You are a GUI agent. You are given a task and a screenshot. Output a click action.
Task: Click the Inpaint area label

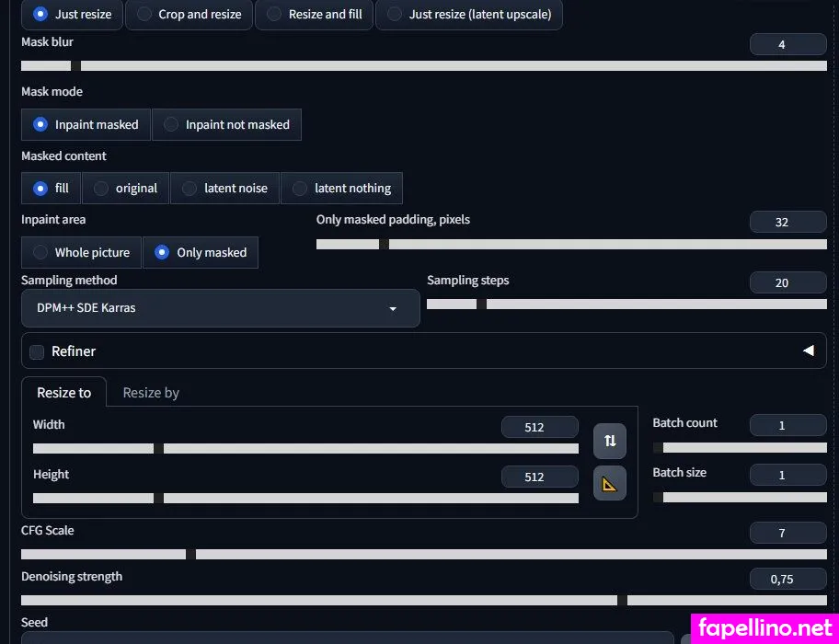53,219
